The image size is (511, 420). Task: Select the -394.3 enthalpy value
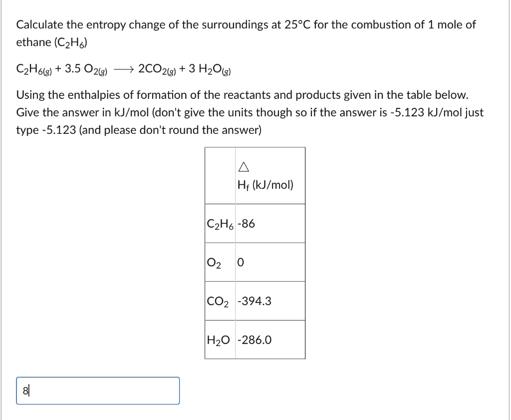pyautogui.click(x=254, y=301)
